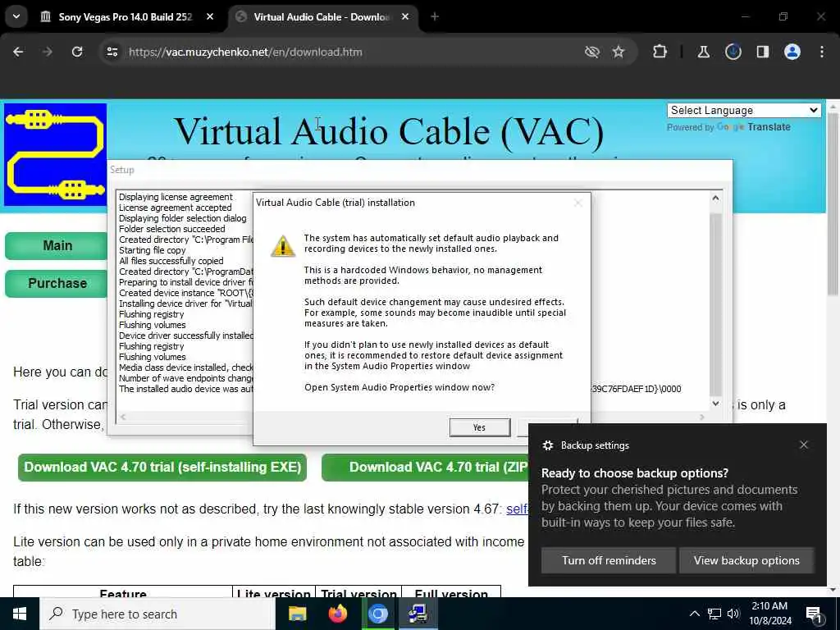The width and height of the screenshot is (840, 630).
Task: Open Chrome from taskbar
Action: pos(377,614)
